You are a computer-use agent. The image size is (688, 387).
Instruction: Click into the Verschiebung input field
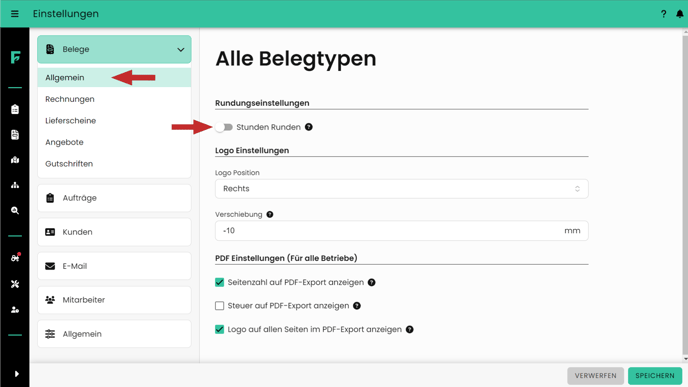(x=401, y=230)
